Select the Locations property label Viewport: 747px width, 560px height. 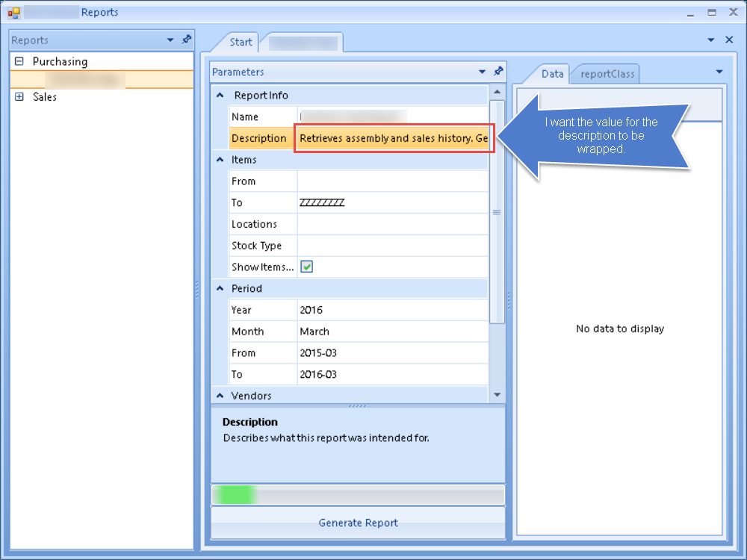tap(254, 224)
